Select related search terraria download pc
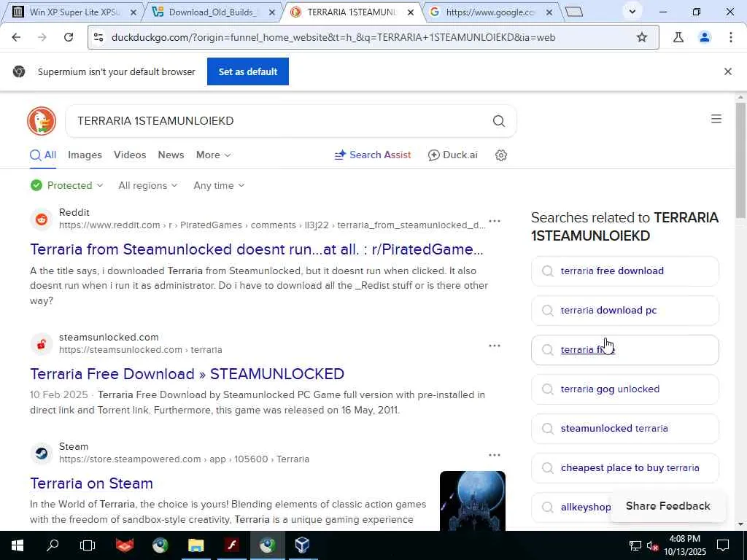The width and height of the screenshot is (747, 560). coord(624,311)
